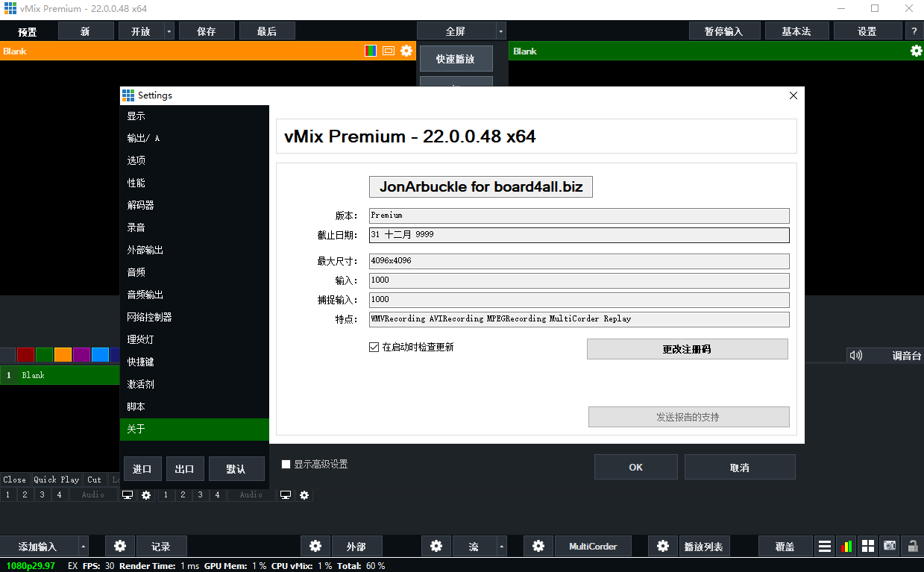This screenshot has width=924, height=572.
Task: Click the four-square grid layout icon
Action: point(867,546)
